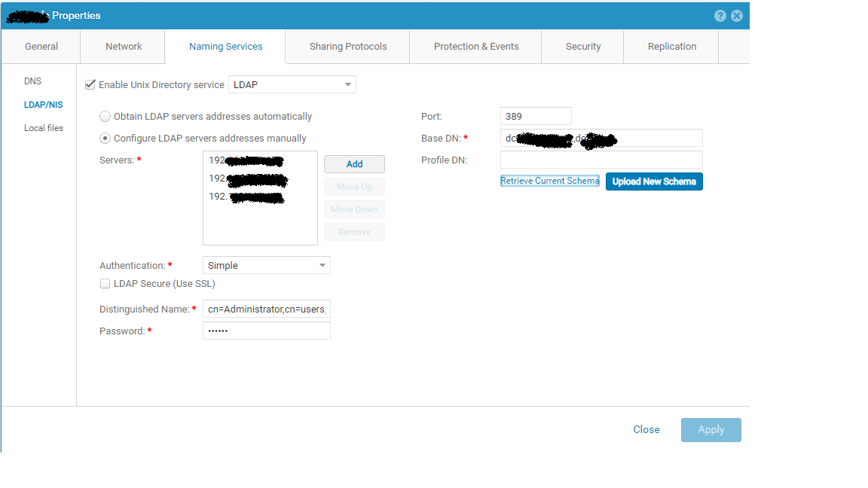Select DNS in the sidebar
The width and height of the screenshot is (868, 488).
tap(32, 81)
